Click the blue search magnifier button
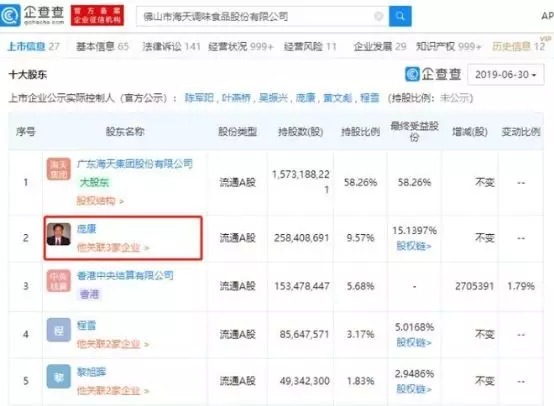Viewport: 554px width, 406px height. (x=400, y=16)
